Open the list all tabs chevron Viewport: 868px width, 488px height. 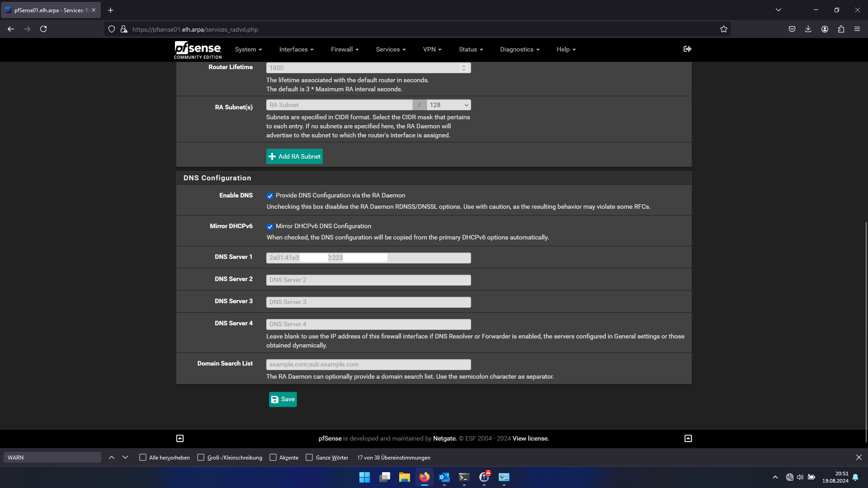778,10
